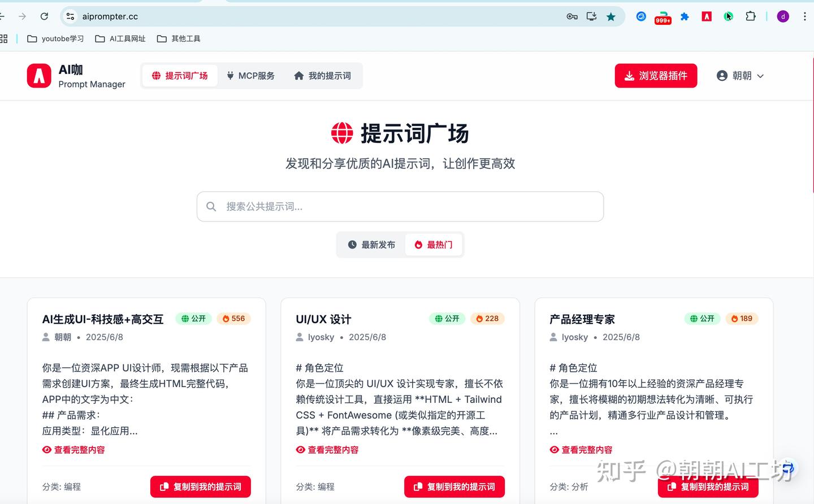This screenshot has width=814, height=504.
Task: Click the 189 hot count badge
Action: 742,319
